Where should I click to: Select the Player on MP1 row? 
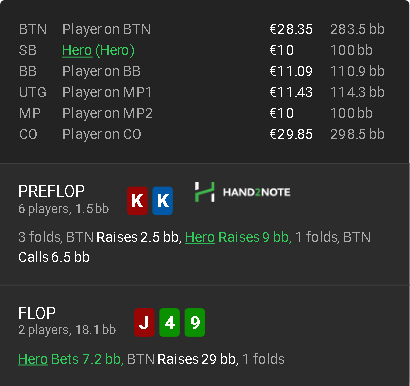click(x=202, y=92)
